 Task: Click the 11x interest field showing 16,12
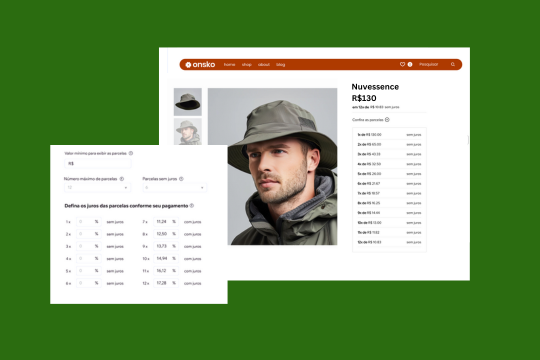166,271
